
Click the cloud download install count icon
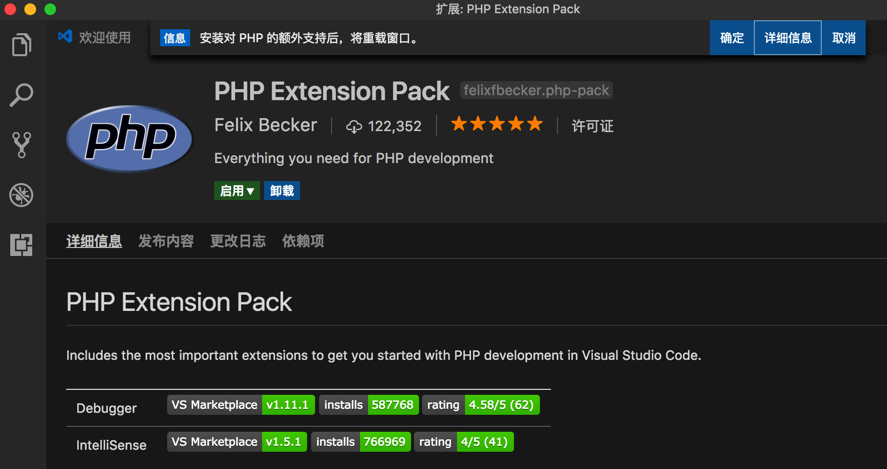coord(354,126)
